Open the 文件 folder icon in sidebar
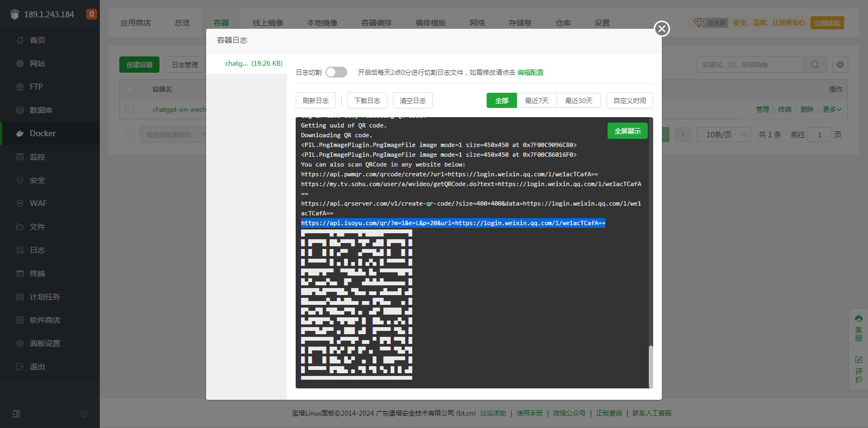The image size is (868, 428). click(x=20, y=227)
